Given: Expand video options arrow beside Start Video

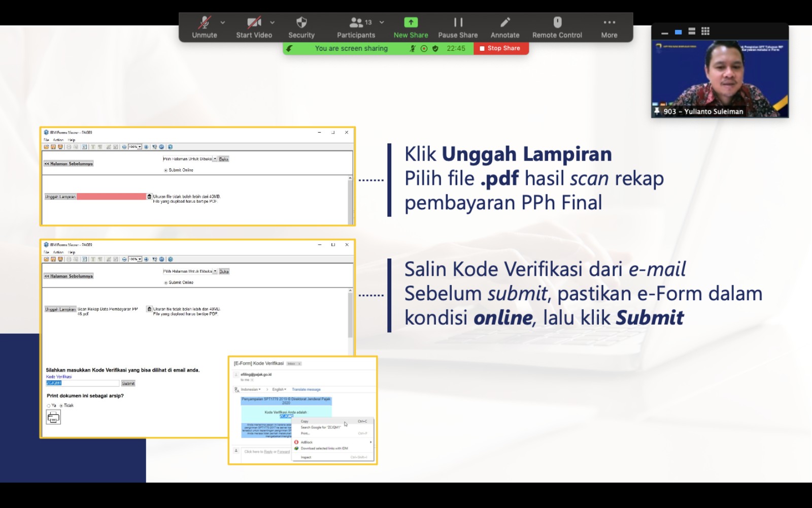Looking at the screenshot, I should 273,22.
